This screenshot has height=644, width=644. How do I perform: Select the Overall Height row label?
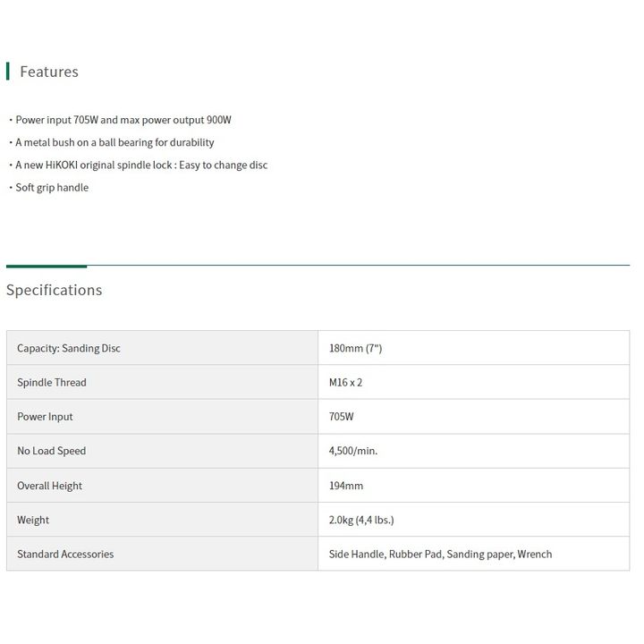[49, 486]
